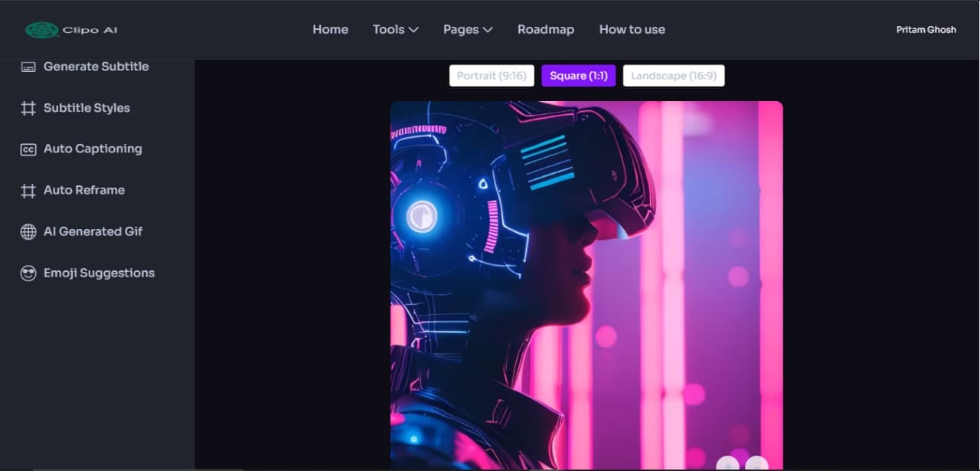980x471 pixels.
Task: Click the Clipo AI brand name text
Action: tap(90, 30)
